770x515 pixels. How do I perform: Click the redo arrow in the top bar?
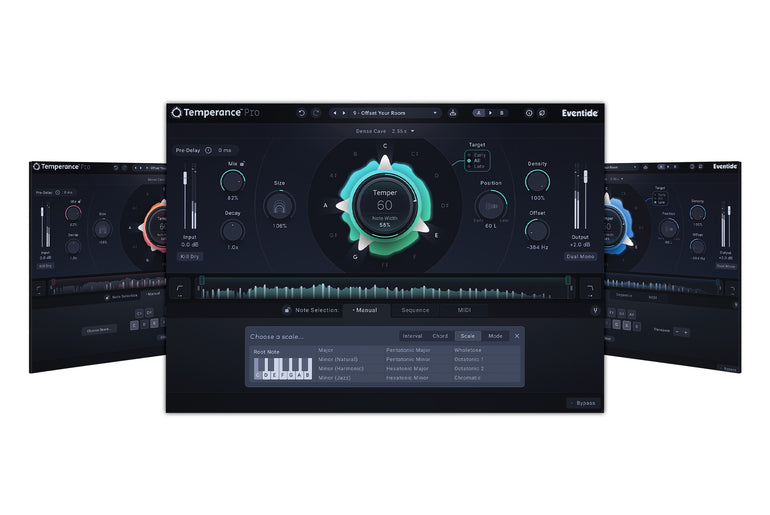(316, 113)
